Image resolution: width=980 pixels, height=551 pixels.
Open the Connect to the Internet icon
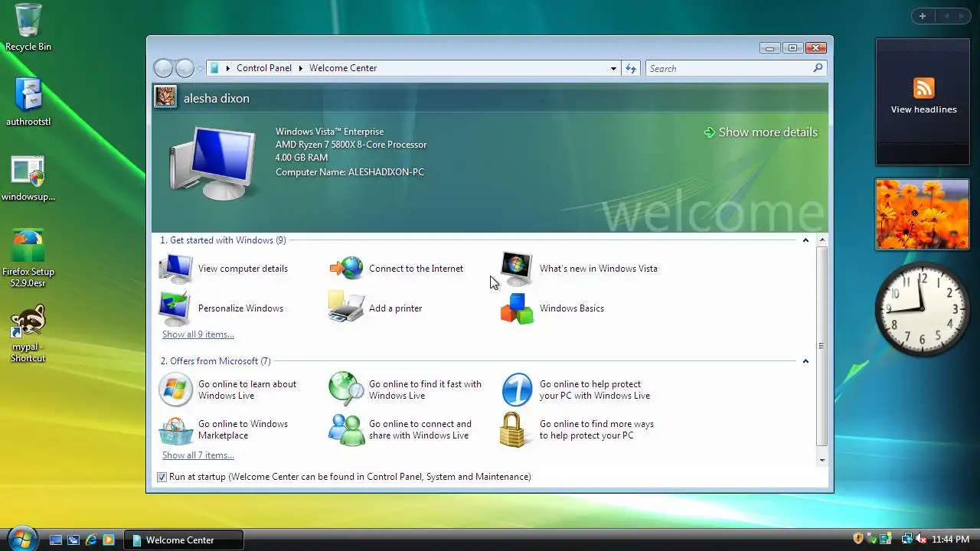[x=346, y=269]
